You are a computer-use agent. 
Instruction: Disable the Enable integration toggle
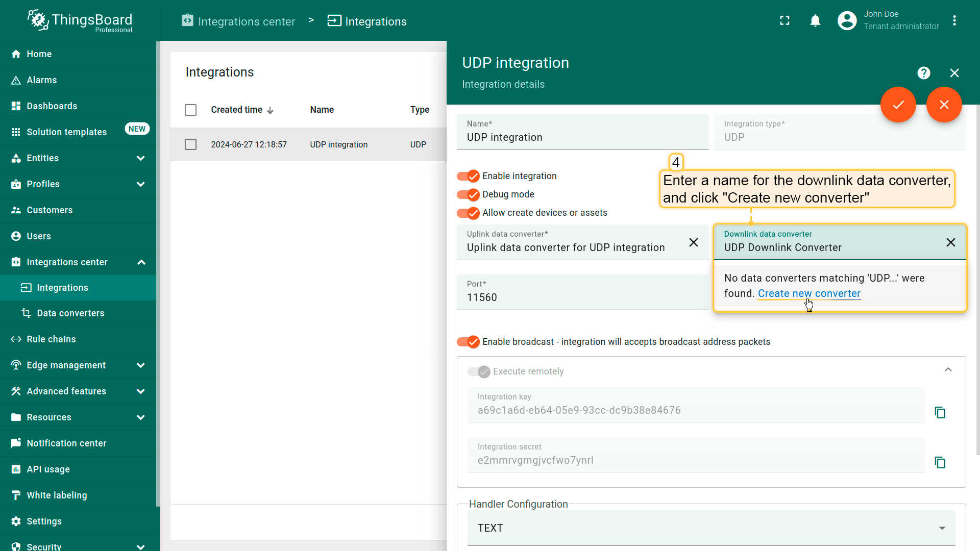468,176
